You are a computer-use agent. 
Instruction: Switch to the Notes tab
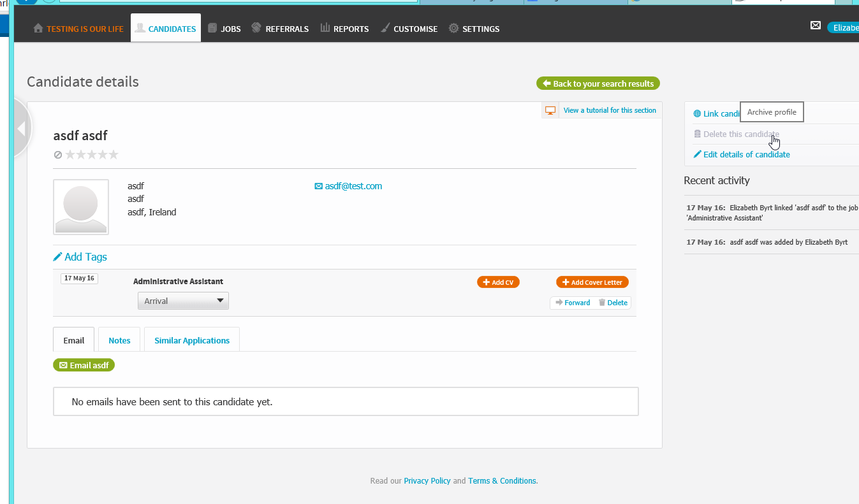point(119,340)
